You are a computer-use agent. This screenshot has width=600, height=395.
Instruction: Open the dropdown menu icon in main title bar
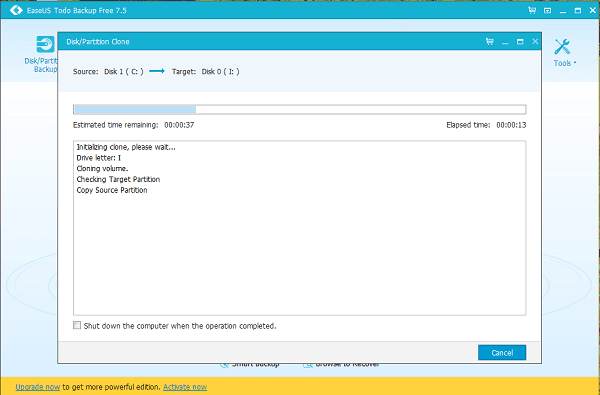(548, 11)
